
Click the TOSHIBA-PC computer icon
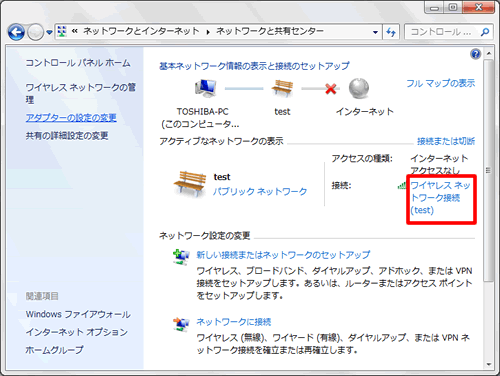(x=206, y=89)
